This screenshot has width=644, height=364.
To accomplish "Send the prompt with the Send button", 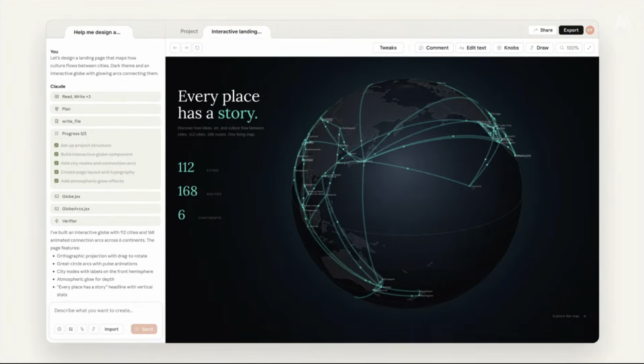I will click(x=144, y=329).
